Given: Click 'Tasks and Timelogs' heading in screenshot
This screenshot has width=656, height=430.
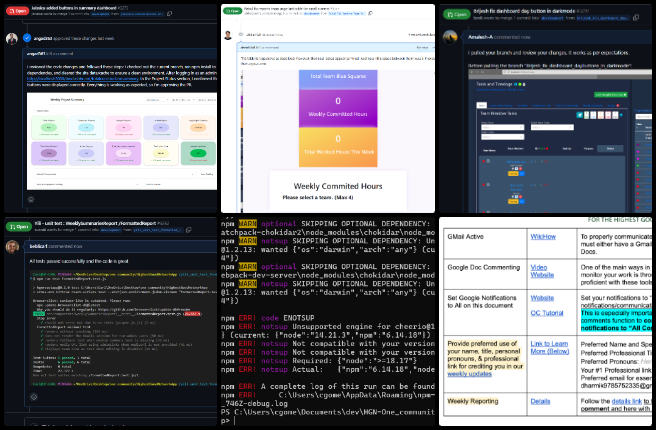Looking at the screenshot, I should coord(494,84).
